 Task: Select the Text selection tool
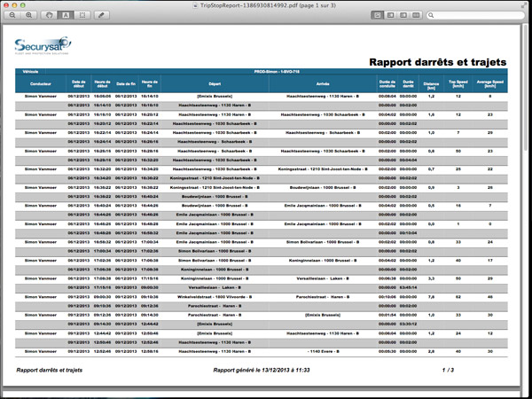point(66,15)
